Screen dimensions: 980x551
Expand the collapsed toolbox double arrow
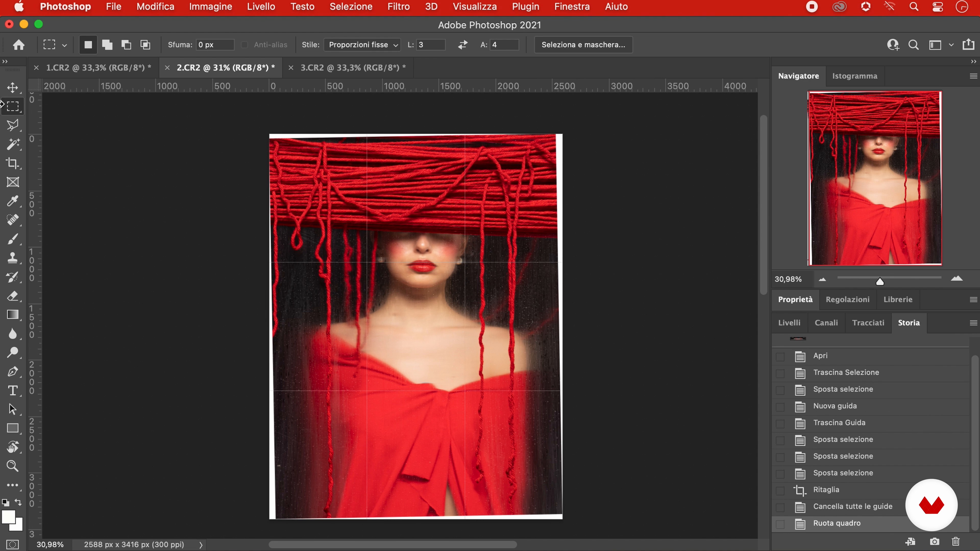coord(5,61)
